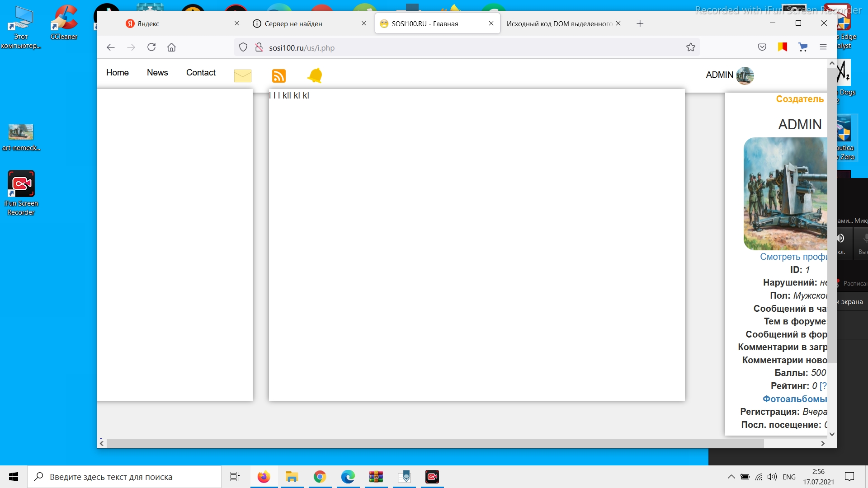Click the yellow notification bell icon
This screenshot has height=488, width=868.
(315, 75)
